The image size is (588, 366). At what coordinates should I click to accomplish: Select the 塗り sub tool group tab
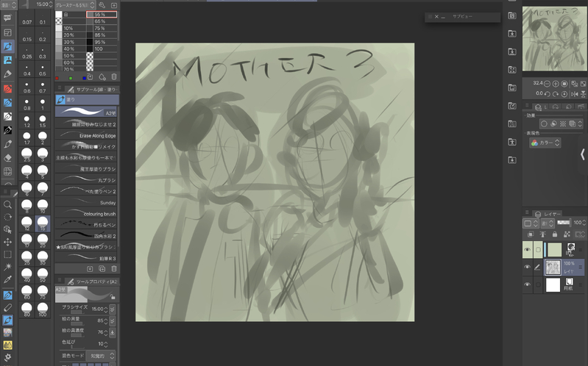[x=88, y=100]
